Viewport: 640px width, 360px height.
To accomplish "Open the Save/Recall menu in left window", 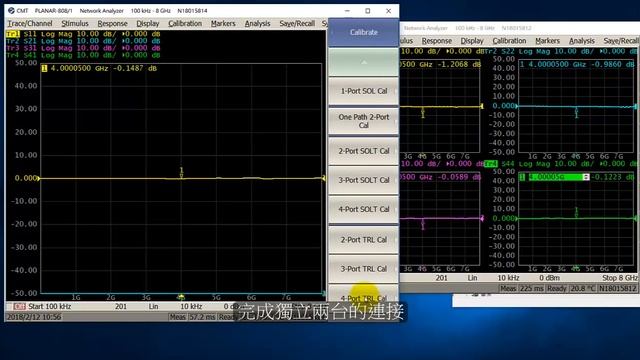I will 297,24.
